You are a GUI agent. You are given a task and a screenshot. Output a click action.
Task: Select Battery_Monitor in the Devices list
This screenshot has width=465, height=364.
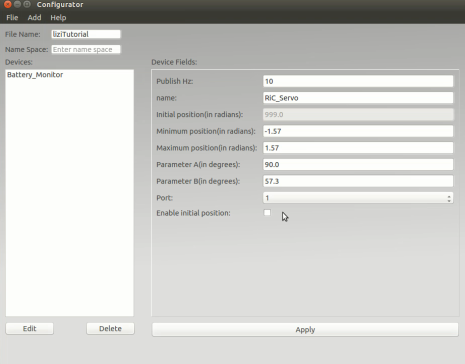click(35, 75)
